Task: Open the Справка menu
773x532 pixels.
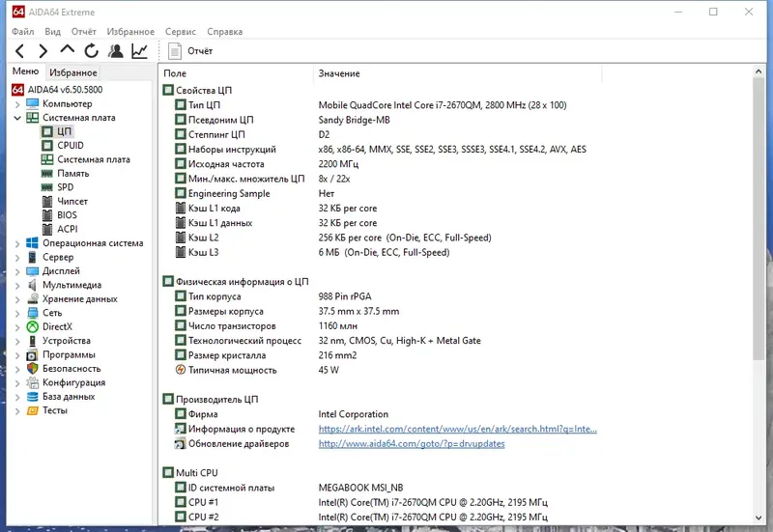Action: click(225, 32)
